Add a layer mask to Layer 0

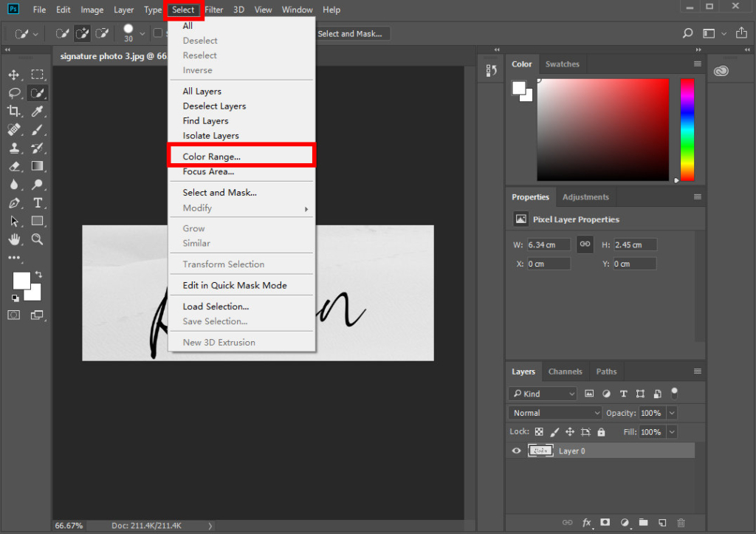click(x=605, y=522)
